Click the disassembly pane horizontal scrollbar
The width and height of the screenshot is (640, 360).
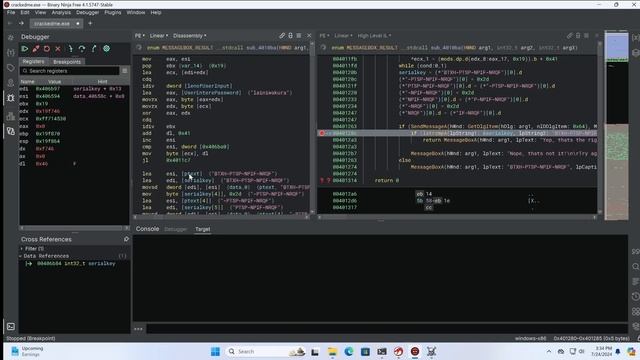point(221,217)
